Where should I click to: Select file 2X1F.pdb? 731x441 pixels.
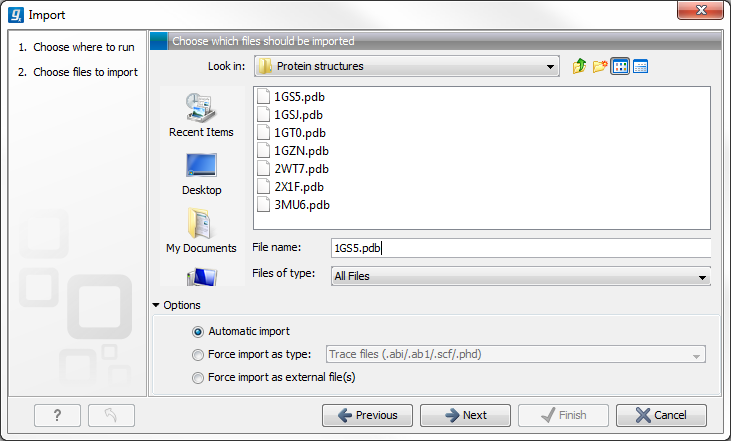pos(299,187)
